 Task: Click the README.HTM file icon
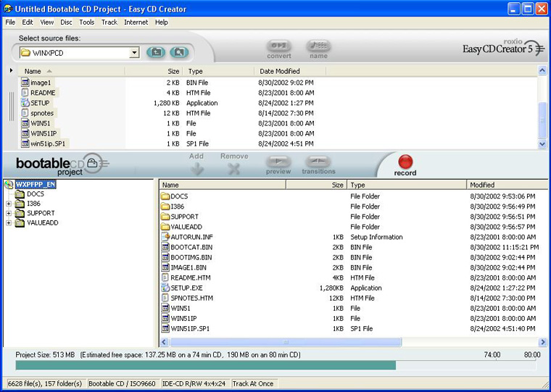[165, 278]
